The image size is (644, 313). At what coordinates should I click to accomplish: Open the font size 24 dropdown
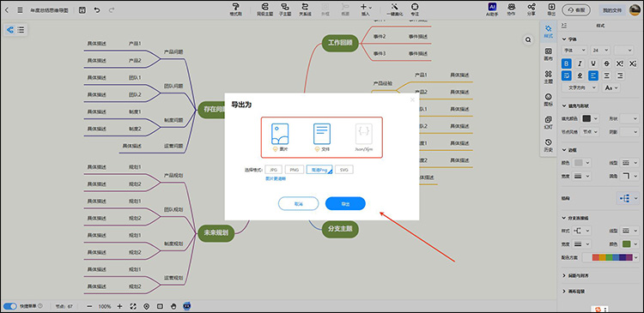point(601,50)
